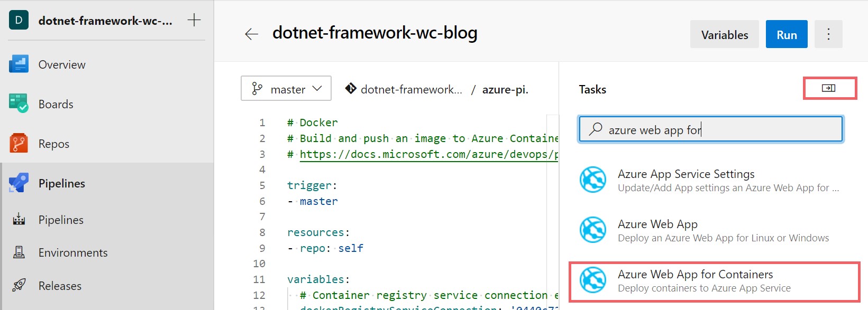Select the Repos sidebar icon
The image size is (868, 310).
[x=18, y=143]
